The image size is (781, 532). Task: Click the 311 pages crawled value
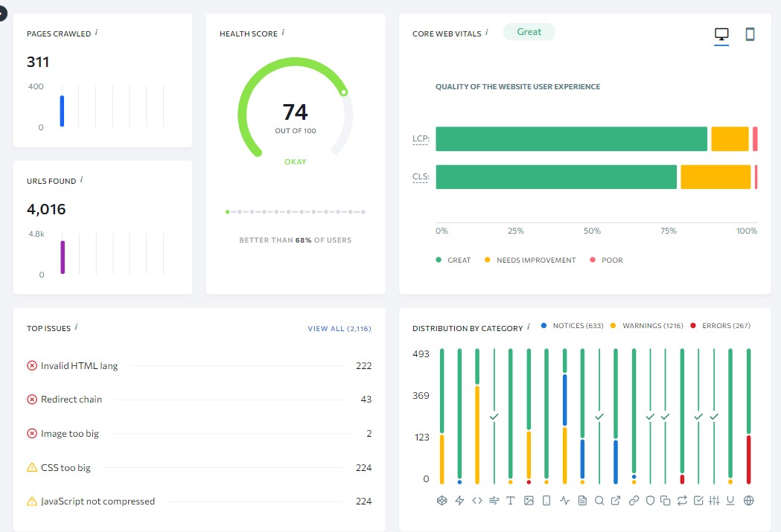pos(38,62)
